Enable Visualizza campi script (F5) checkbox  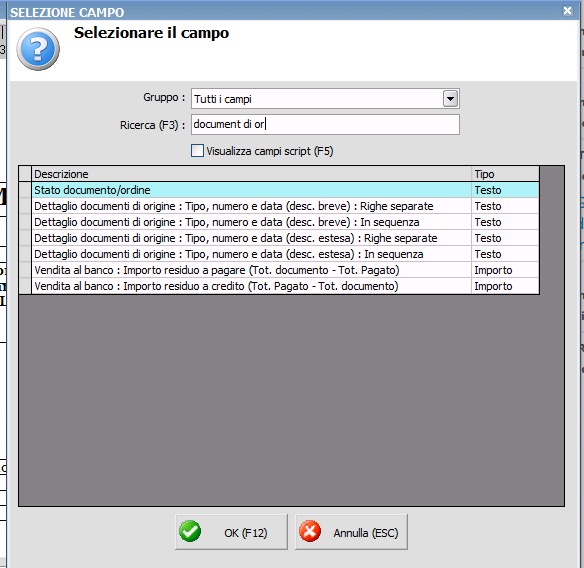(x=197, y=151)
